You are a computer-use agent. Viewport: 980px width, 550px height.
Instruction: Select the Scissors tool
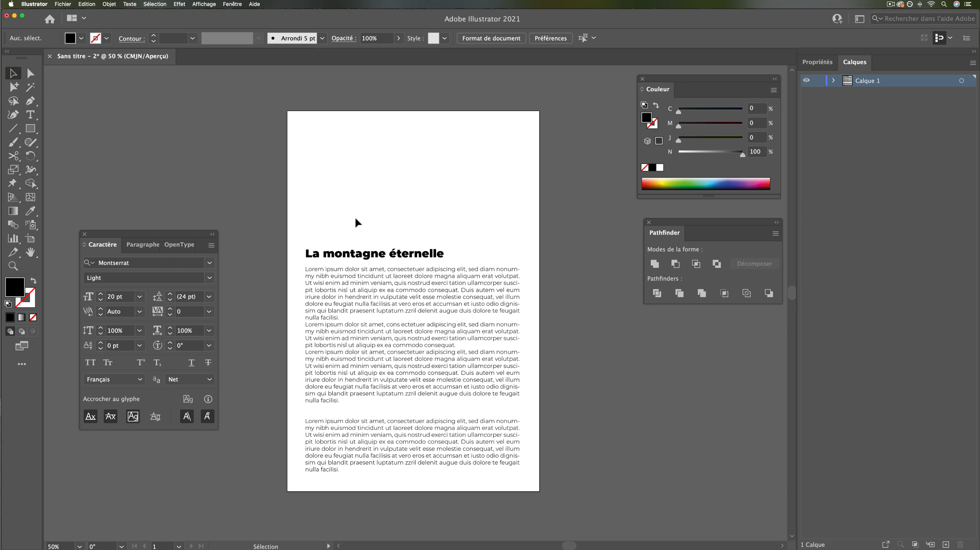(x=13, y=156)
